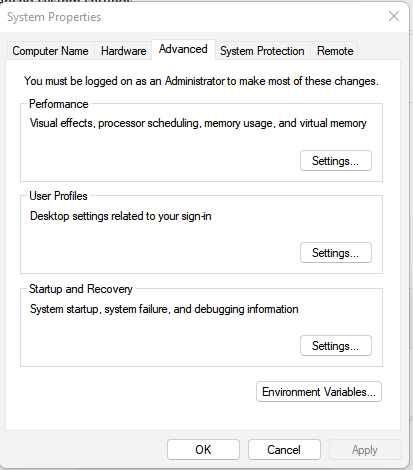The image size is (413, 470).
Task: Confirm changes with the OK button
Action: 203,450
